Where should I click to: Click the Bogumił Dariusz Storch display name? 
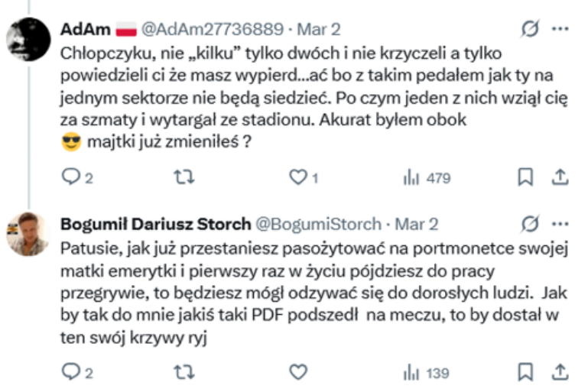154,224
